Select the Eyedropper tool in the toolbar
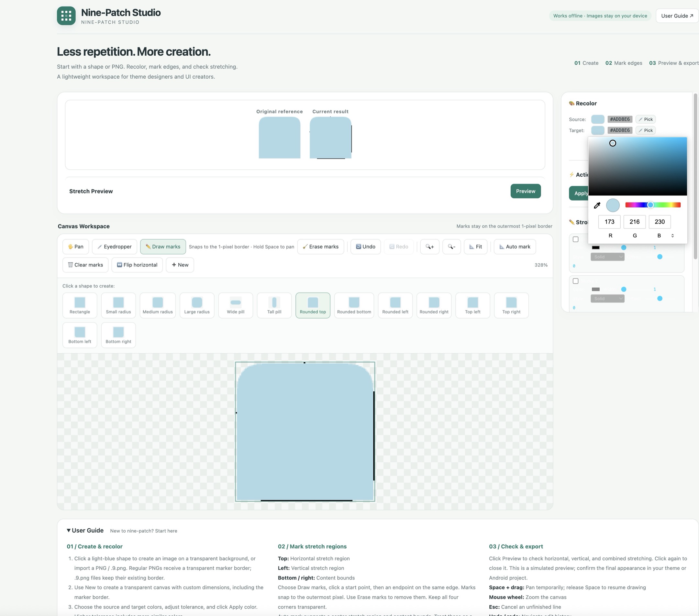699x616 pixels. click(x=115, y=247)
